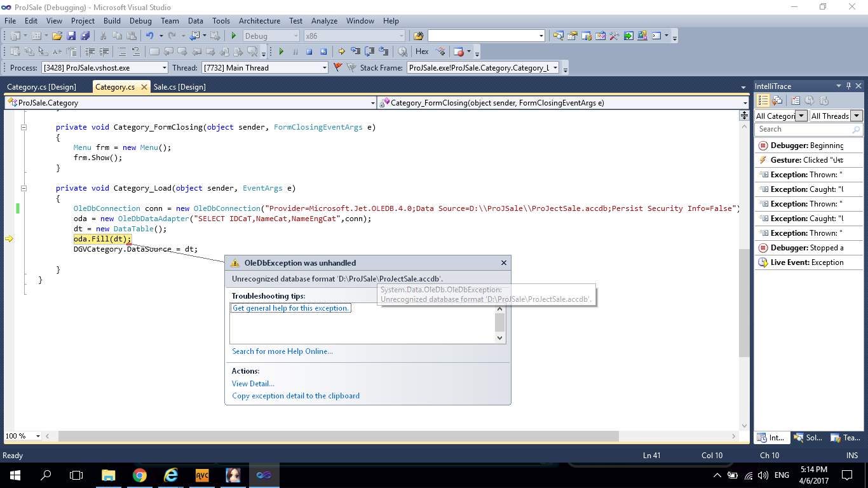Select the Live Event: Exception row
Viewport: 868px width, 488px height.
[x=808, y=262]
